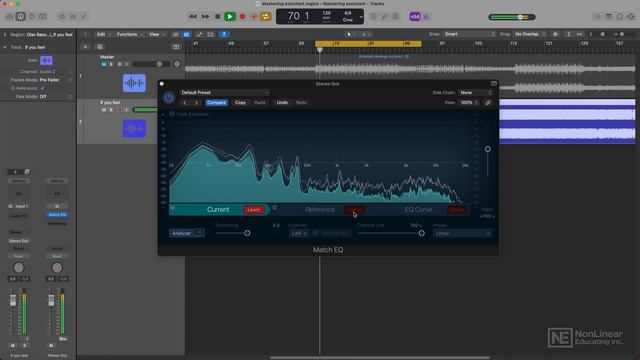This screenshot has width=640, height=360.
Task: Toggle the Inspector icon in control bar
Action: tap(20, 17)
